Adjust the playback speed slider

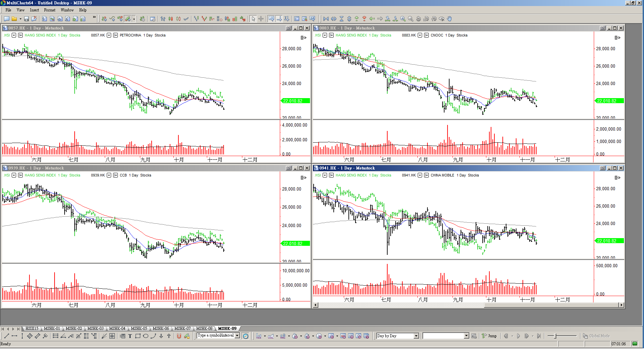(556, 336)
